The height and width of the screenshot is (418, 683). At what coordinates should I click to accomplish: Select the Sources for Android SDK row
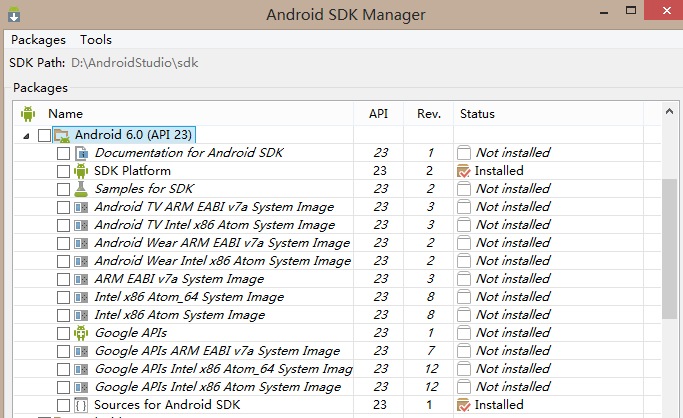pyautogui.click(x=337, y=405)
